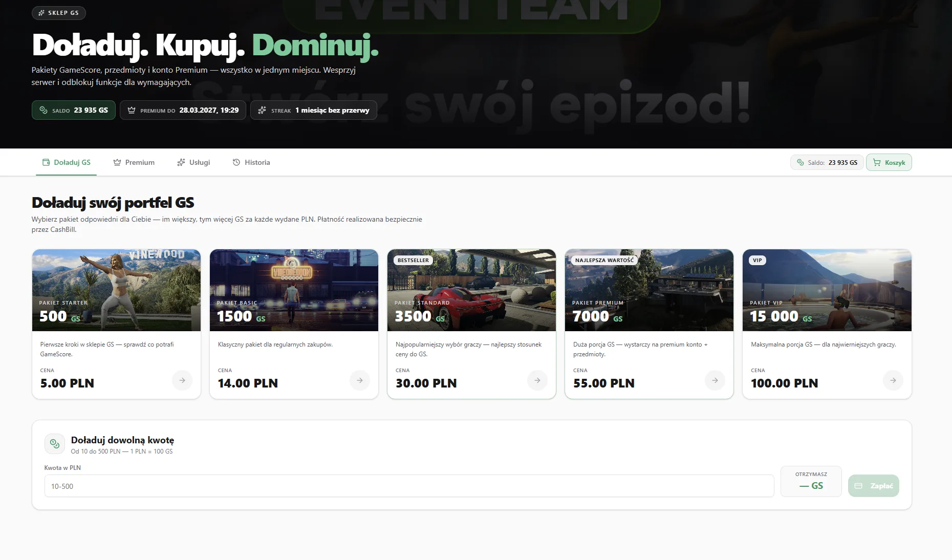Click the hero Saldo 23 935 GS badge

tap(74, 110)
